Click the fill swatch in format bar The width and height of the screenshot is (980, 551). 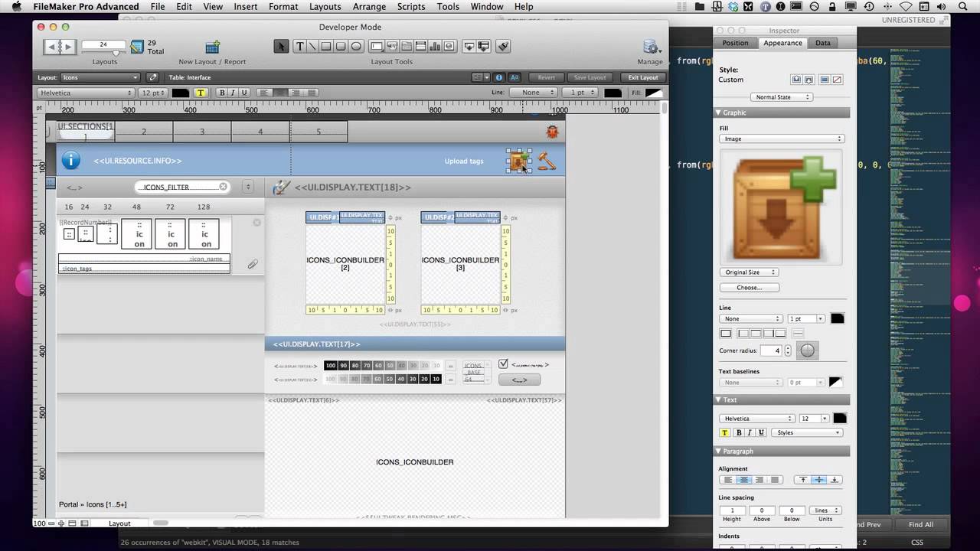pos(655,93)
